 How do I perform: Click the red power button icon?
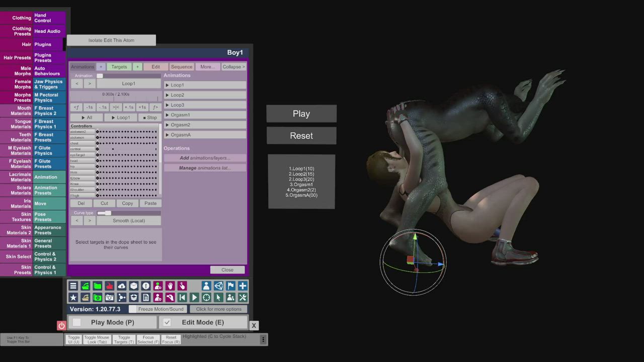[61, 326]
